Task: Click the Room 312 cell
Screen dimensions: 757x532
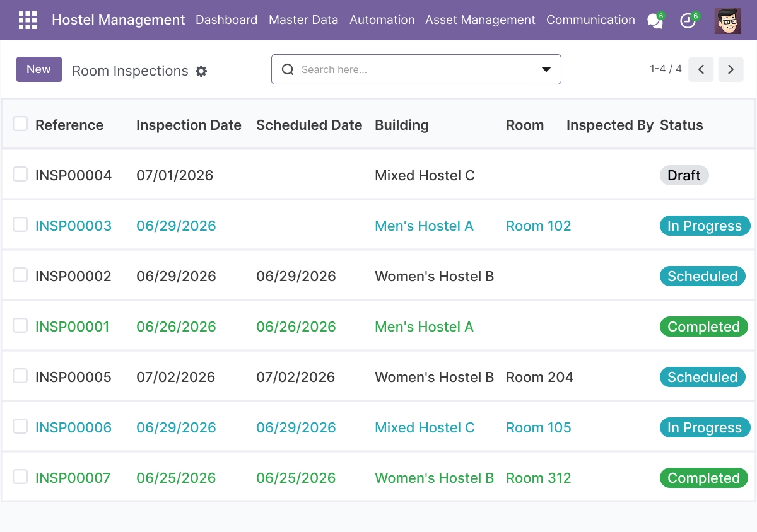Action: (538, 478)
